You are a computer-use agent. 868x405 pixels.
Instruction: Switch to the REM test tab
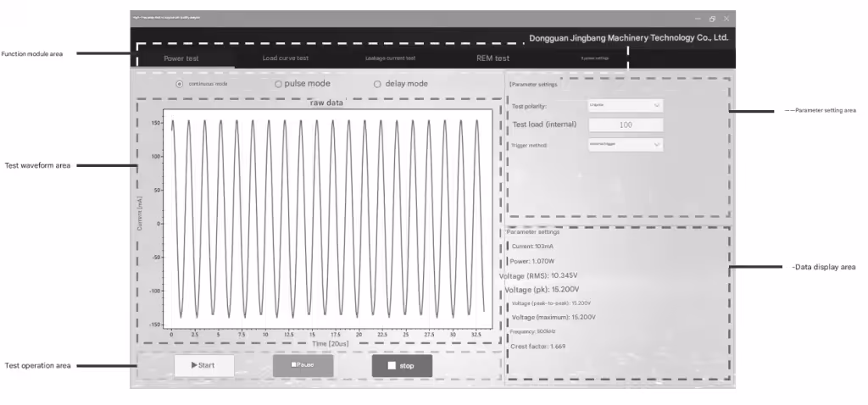click(x=492, y=58)
